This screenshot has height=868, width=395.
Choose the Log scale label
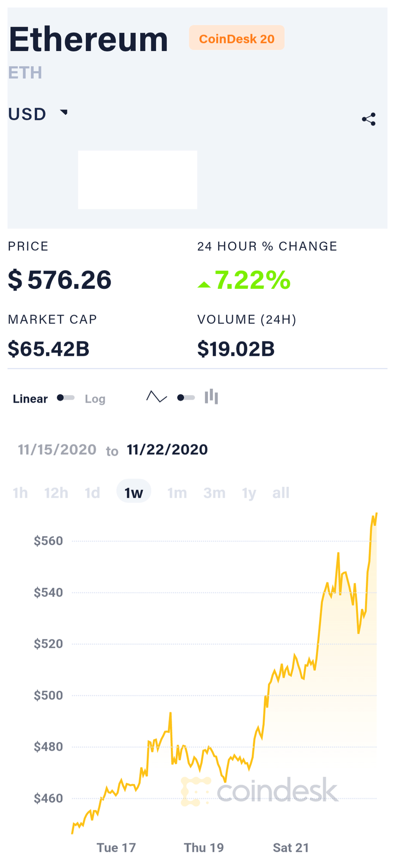click(x=95, y=399)
